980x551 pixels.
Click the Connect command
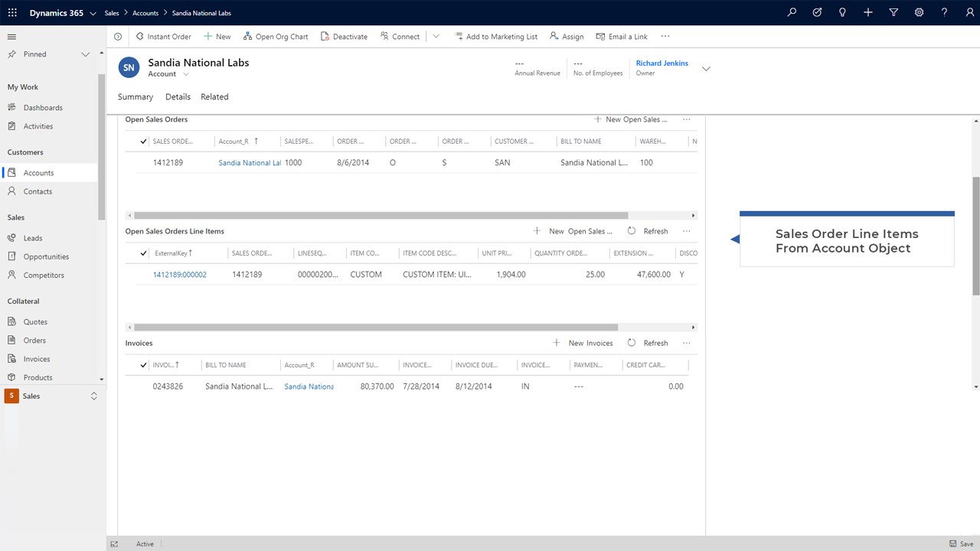click(400, 37)
